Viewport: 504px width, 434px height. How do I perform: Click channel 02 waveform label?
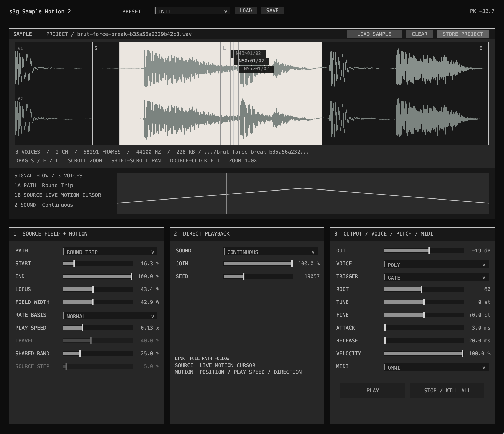click(20, 99)
